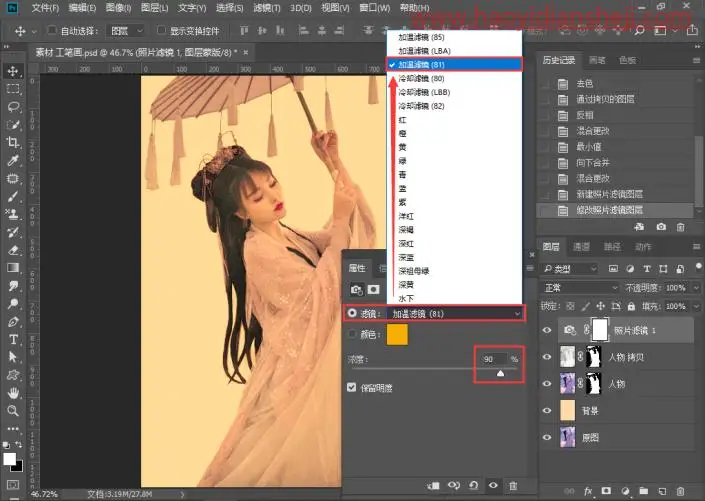This screenshot has height=501, width=705.
Task: Open the 滤镜 preset dropdown 加温滤镜 (81)
Action: [455, 313]
